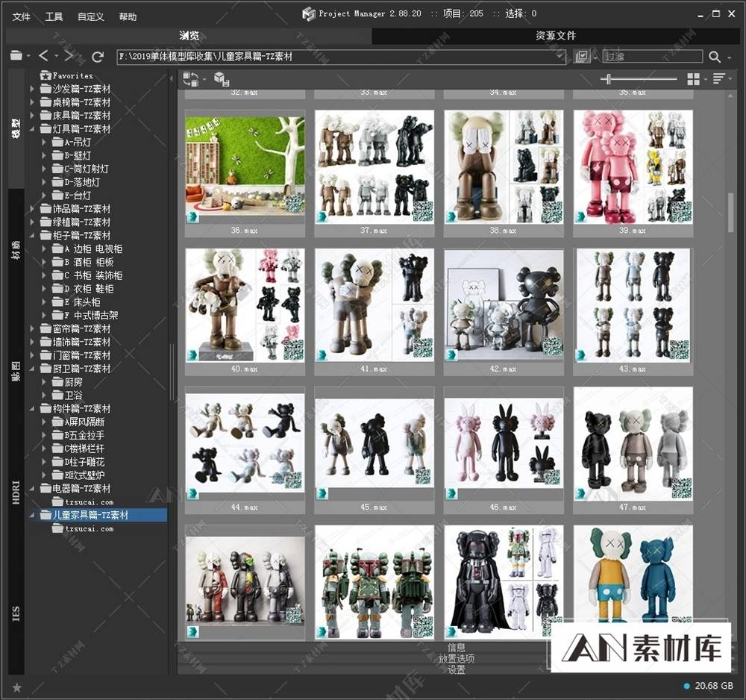Collapse the 儿童家具篇-TZ素材 folder
The height and width of the screenshot is (700, 746).
click(x=32, y=515)
